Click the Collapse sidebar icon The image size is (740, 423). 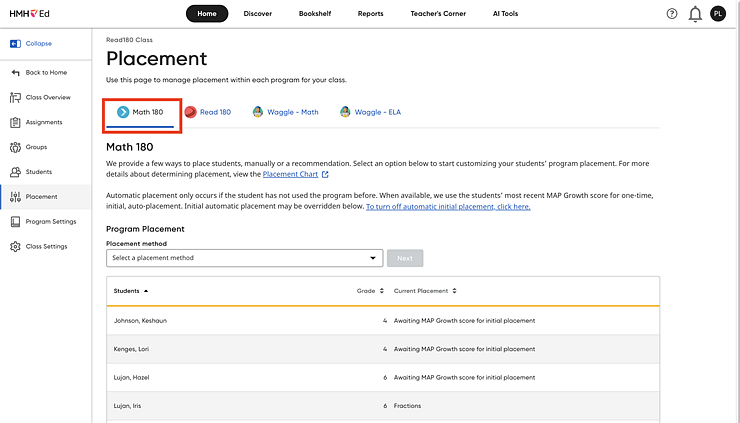coord(15,43)
